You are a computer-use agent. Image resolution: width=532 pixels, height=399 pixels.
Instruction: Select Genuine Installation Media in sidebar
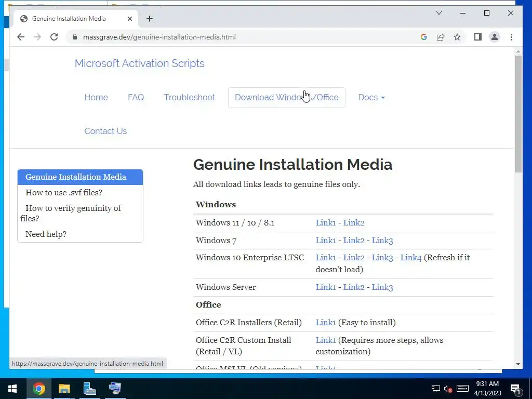click(x=80, y=177)
